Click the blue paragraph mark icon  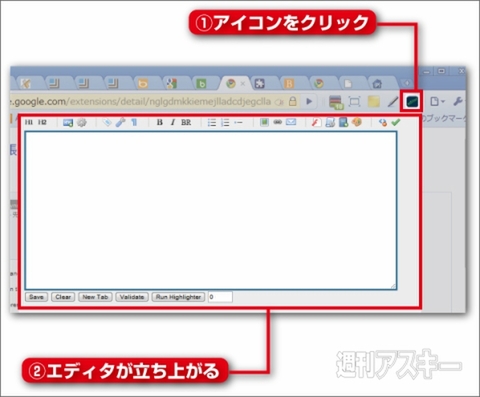[134, 123]
